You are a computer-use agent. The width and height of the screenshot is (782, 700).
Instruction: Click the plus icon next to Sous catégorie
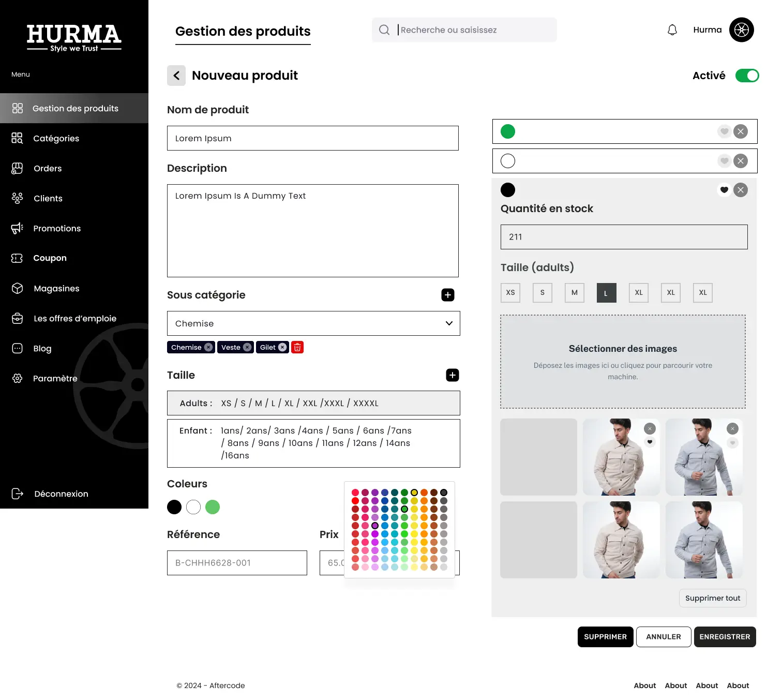point(447,295)
